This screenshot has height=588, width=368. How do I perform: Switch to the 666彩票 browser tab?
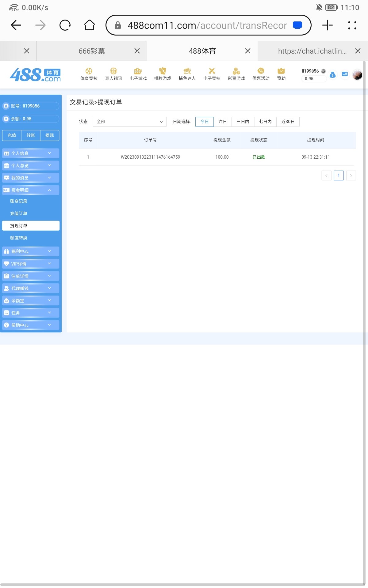(92, 51)
